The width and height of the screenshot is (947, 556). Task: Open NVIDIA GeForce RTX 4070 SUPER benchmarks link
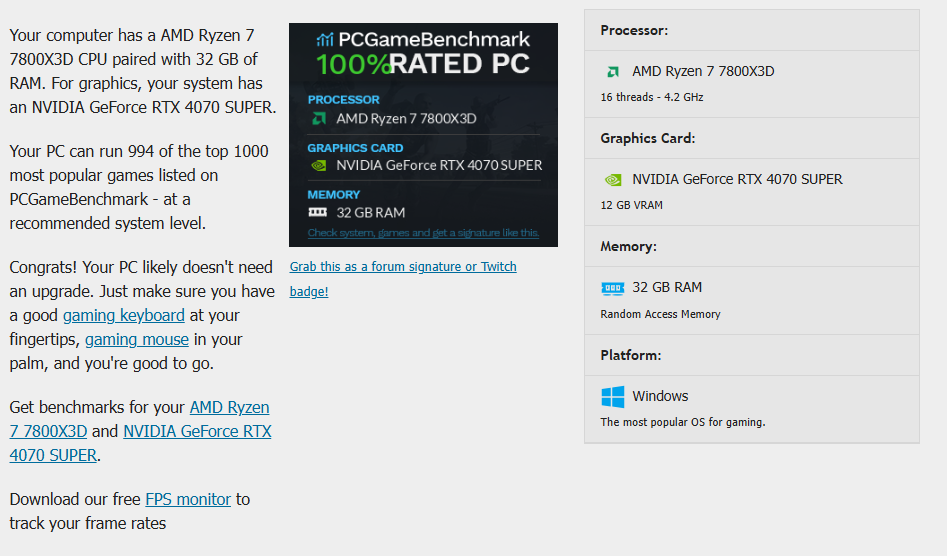pos(140,443)
